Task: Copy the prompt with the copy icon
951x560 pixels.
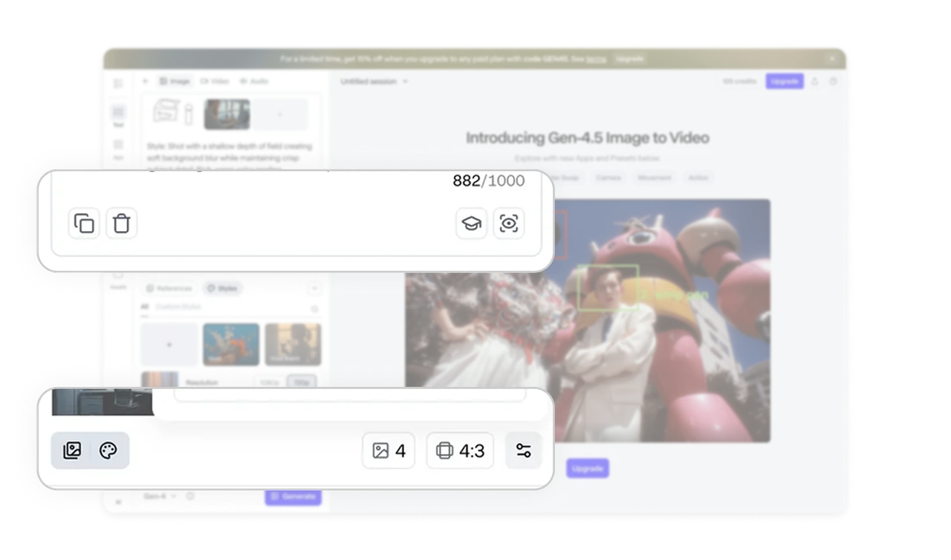Action: tap(84, 224)
